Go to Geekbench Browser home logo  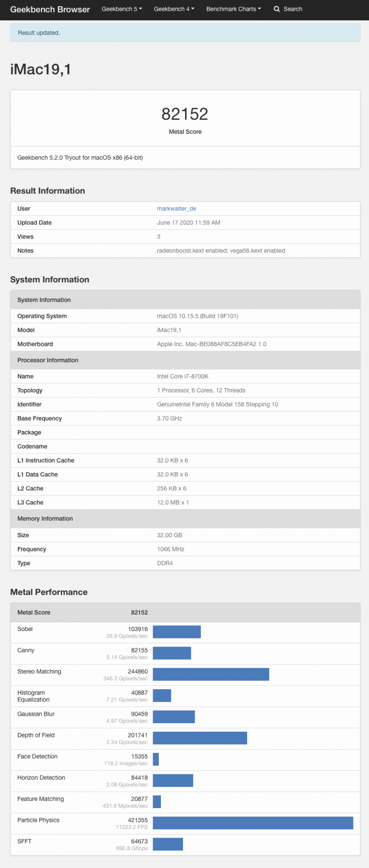pyautogui.click(x=50, y=9)
